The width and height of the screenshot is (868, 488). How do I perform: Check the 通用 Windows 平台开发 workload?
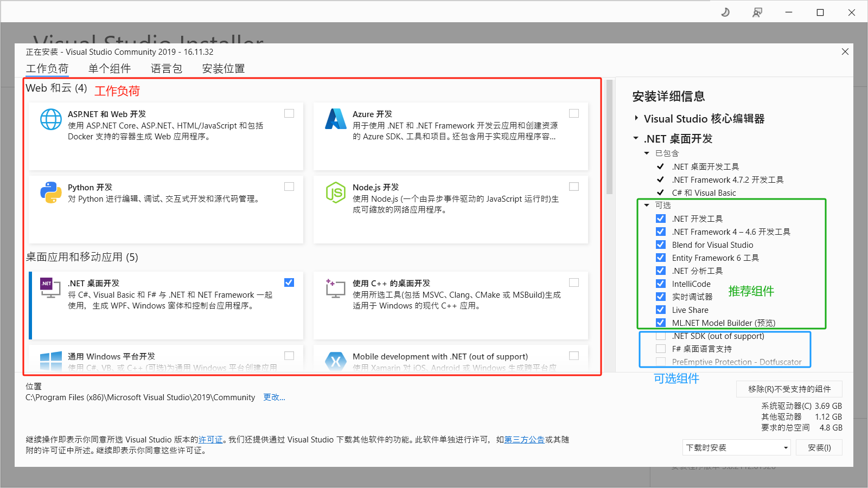(x=289, y=356)
